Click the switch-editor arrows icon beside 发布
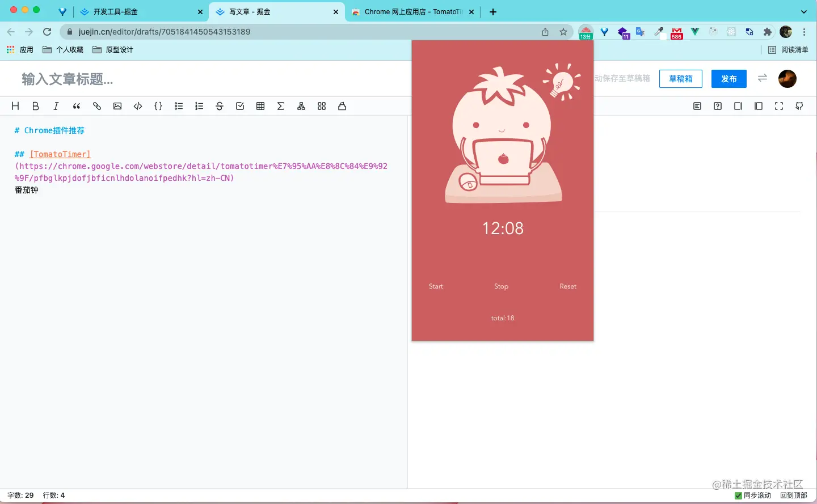The width and height of the screenshot is (817, 504). (x=763, y=78)
